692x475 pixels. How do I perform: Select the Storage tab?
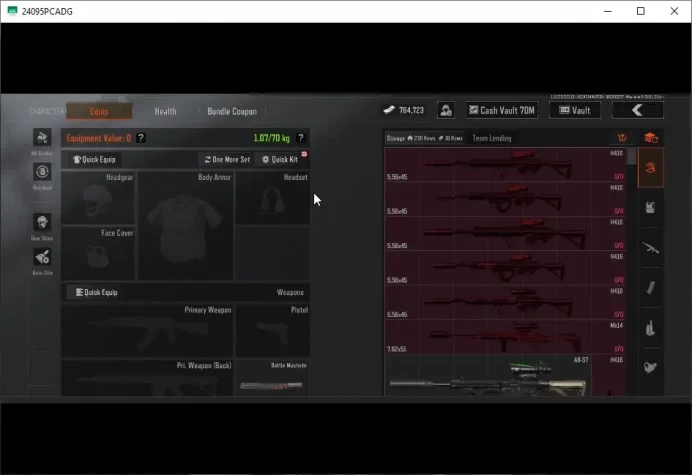click(424, 138)
